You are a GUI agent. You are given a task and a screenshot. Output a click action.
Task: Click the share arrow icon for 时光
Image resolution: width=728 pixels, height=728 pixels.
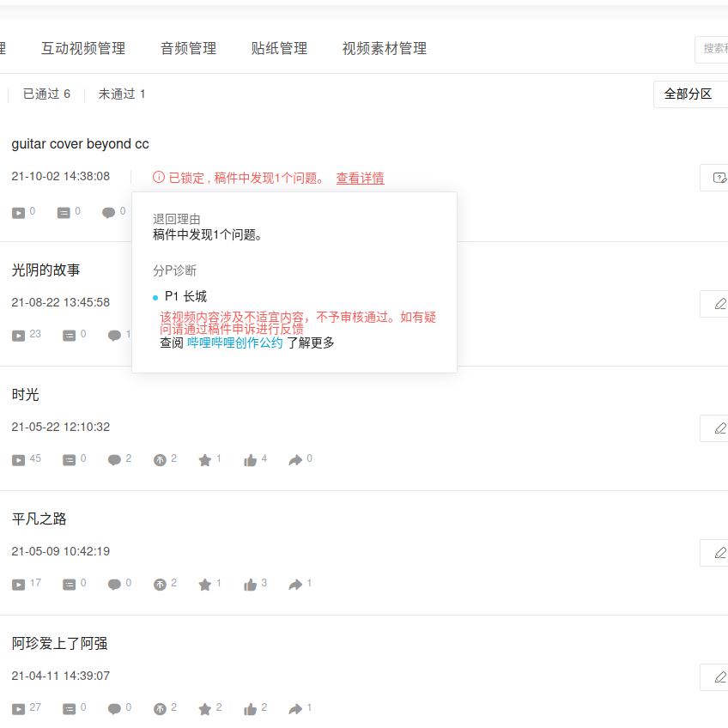click(x=295, y=460)
